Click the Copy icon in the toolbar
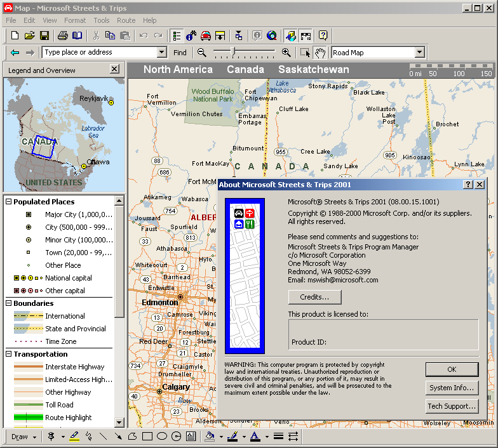Viewport: 498px width, 448px height. (x=110, y=36)
